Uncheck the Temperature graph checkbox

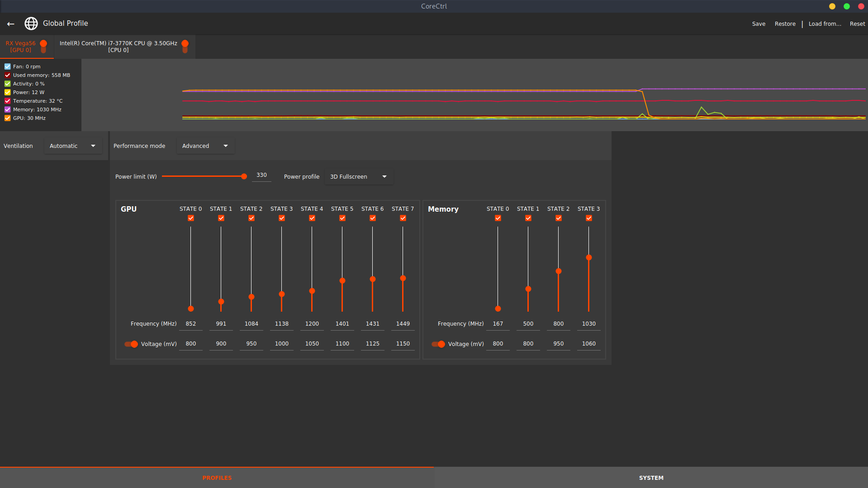(x=8, y=101)
